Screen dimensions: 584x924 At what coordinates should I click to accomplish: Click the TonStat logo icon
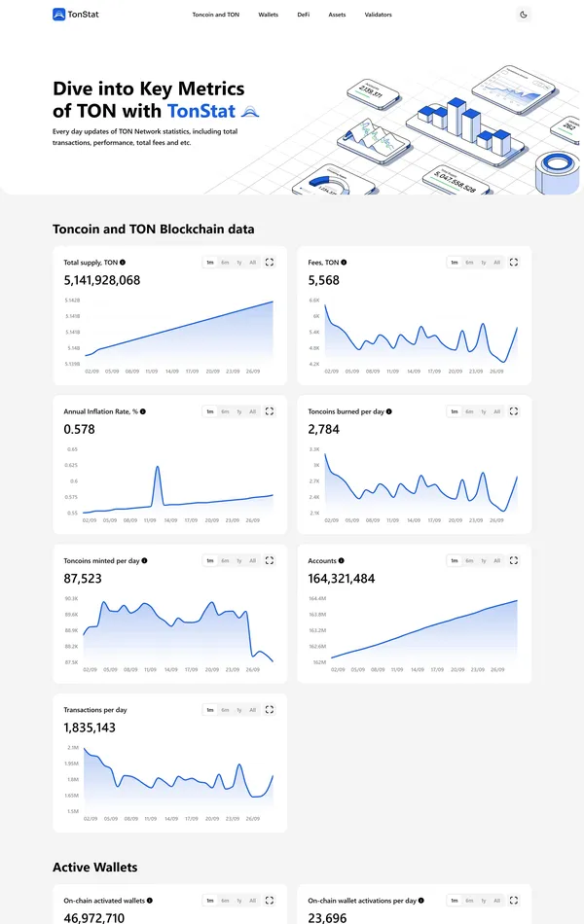pos(59,15)
